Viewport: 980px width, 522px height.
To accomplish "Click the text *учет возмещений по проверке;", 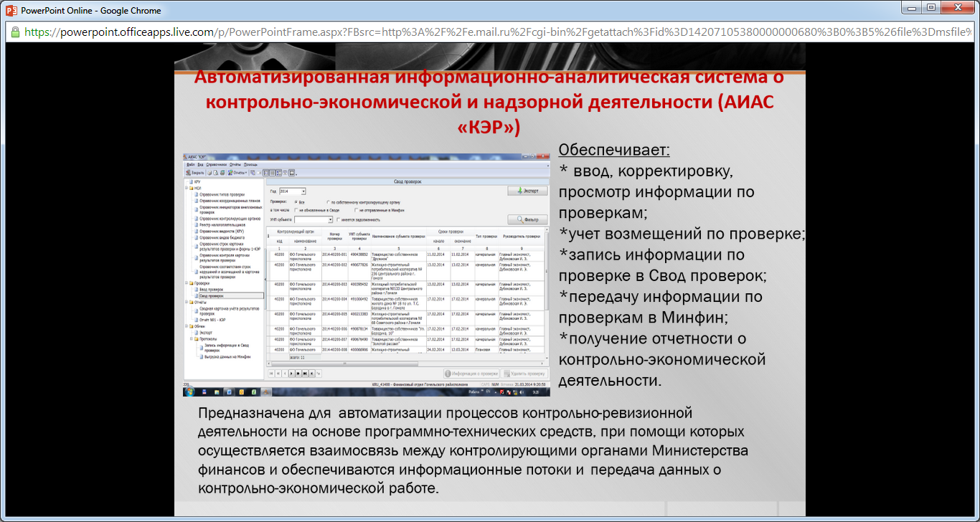I will point(682,234).
